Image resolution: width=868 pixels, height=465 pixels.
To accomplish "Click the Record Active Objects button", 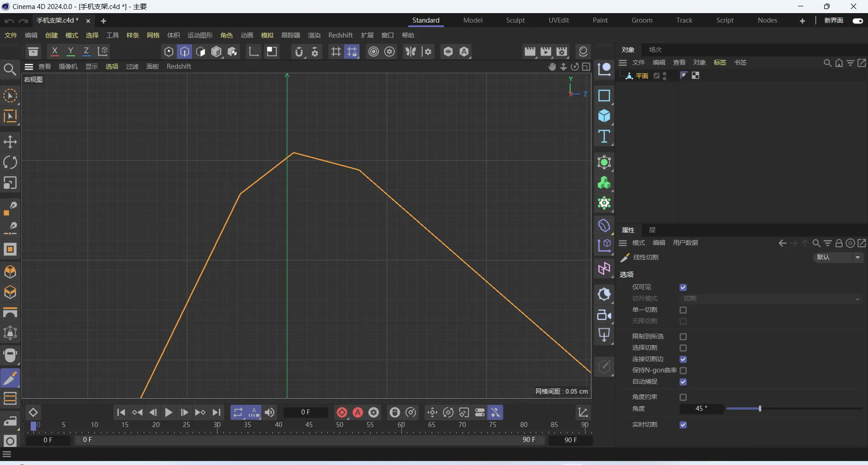I will [342, 412].
